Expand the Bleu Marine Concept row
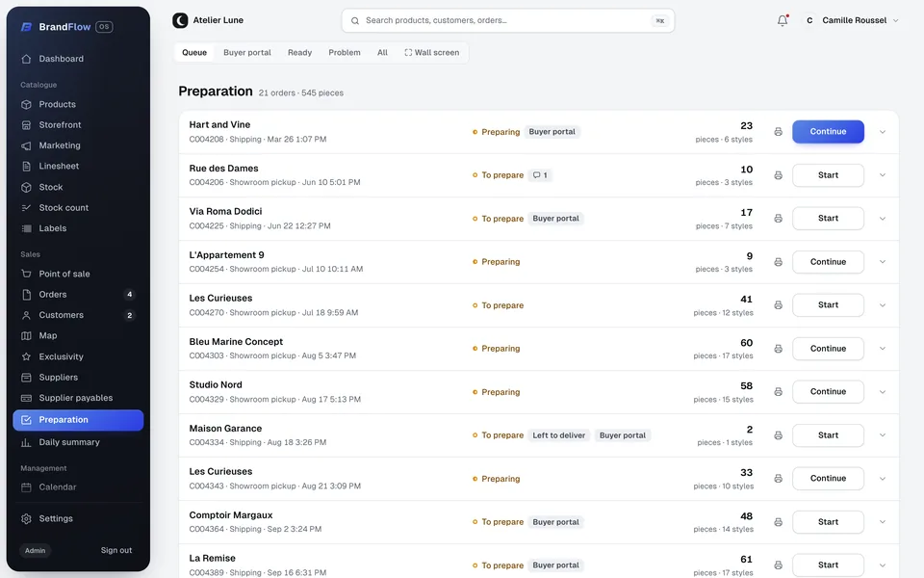The image size is (924, 578). coord(883,349)
